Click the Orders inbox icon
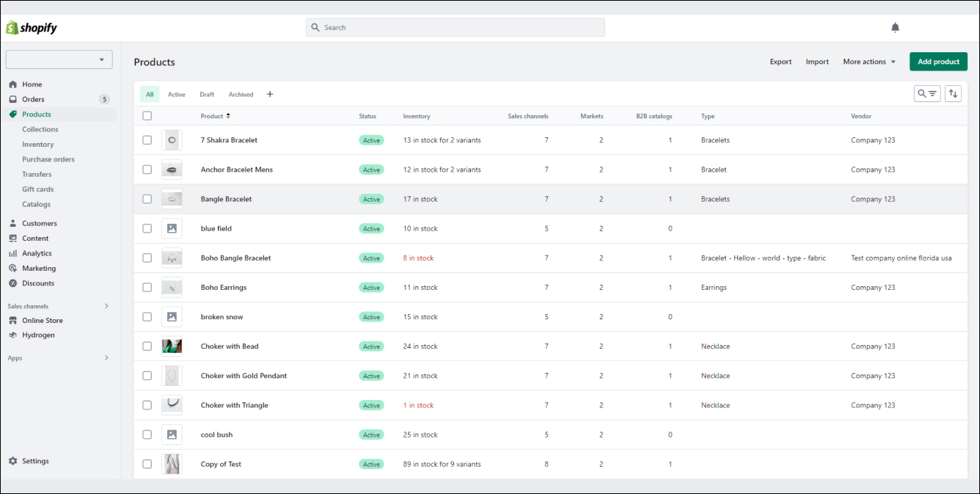Image resolution: width=980 pixels, height=494 pixels. 12,99
